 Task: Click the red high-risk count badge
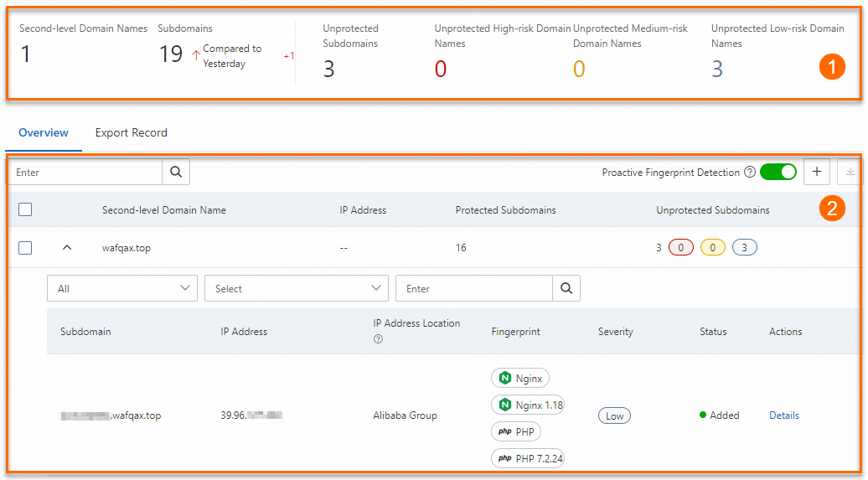click(x=681, y=248)
